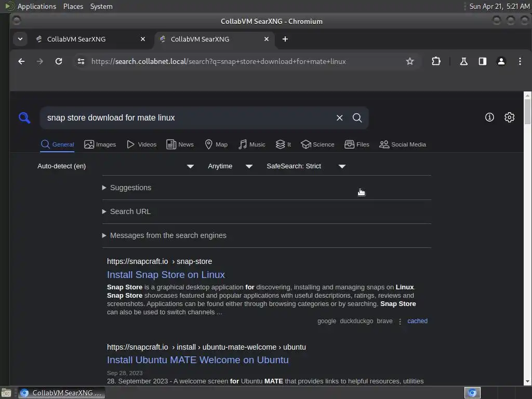532x399 pixels.
Task: Toggle the browser side panel
Action: 482,61
